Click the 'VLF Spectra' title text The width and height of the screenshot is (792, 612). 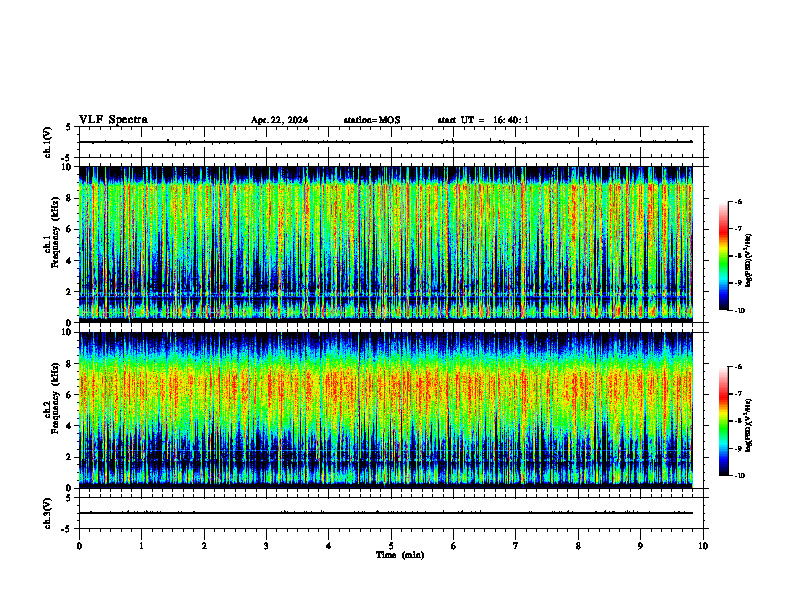[113, 120]
